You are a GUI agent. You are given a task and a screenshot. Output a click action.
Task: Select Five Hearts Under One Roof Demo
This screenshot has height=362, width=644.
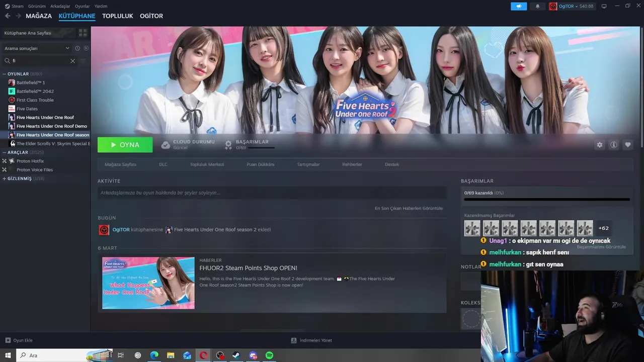tap(51, 126)
